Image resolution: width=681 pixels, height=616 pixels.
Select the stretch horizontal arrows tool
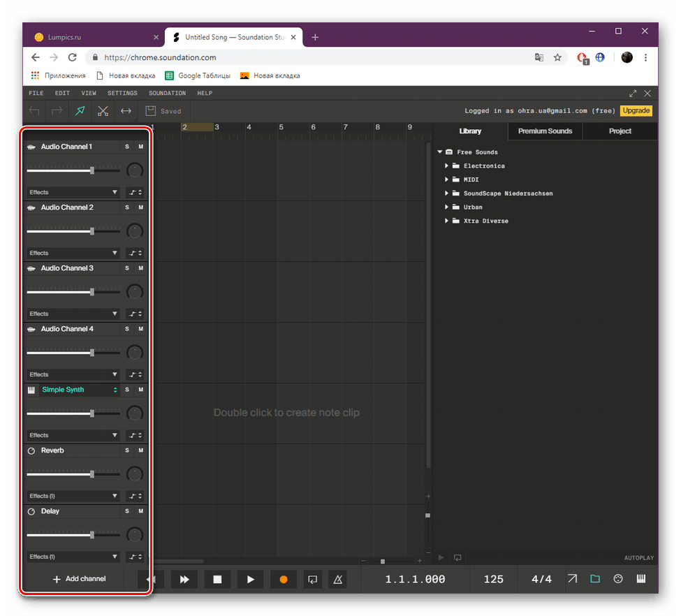pyautogui.click(x=126, y=111)
